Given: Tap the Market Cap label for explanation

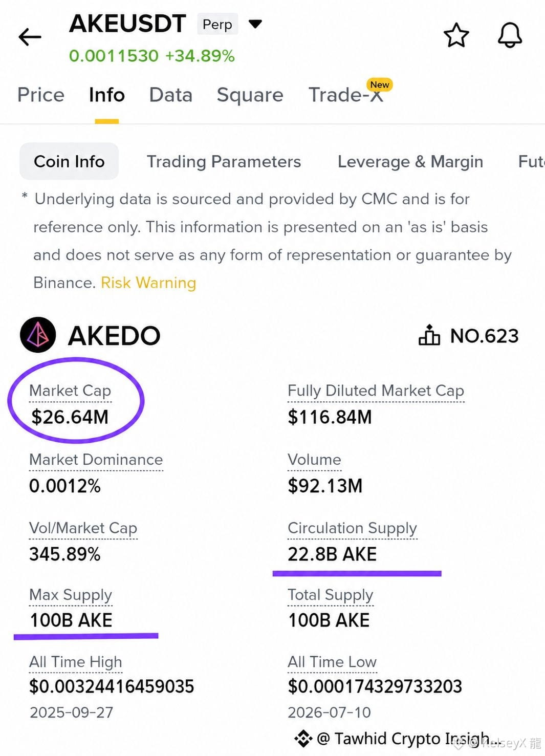Looking at the screenshot, I should coord(70,391).
